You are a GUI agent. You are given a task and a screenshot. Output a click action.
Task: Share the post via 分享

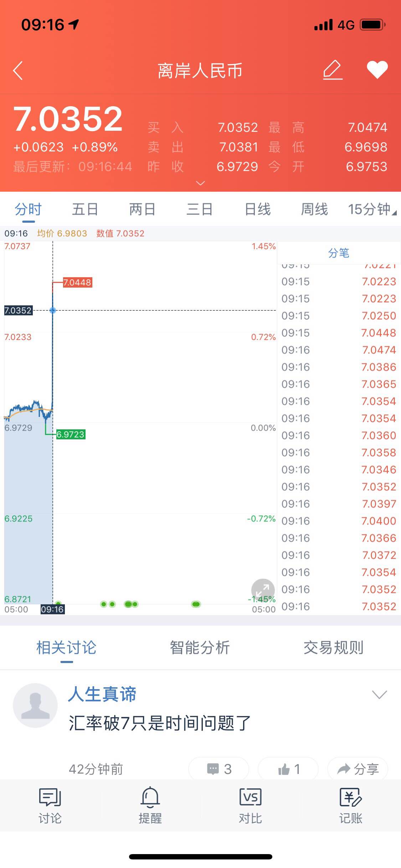click(358, 769)
